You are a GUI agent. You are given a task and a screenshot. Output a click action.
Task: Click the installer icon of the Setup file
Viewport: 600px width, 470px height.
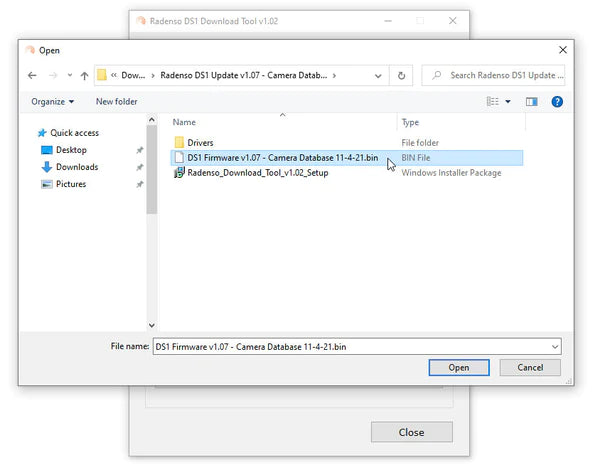pos(179,173)
